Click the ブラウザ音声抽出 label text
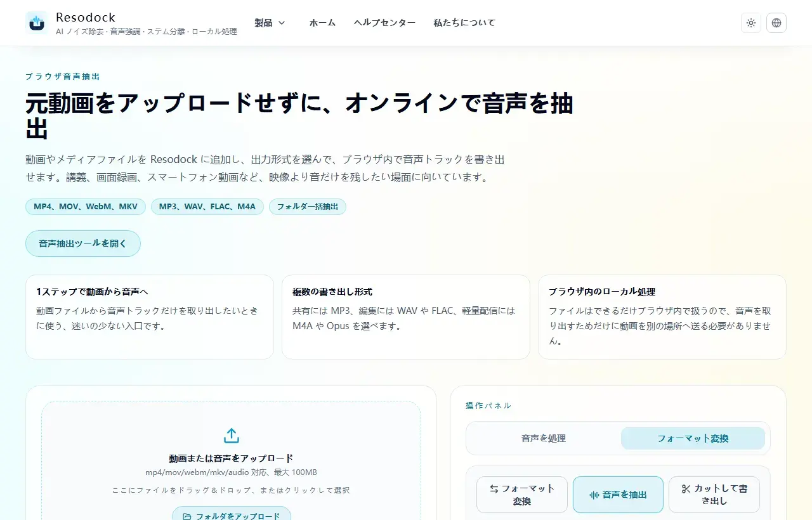 (63, 77)
